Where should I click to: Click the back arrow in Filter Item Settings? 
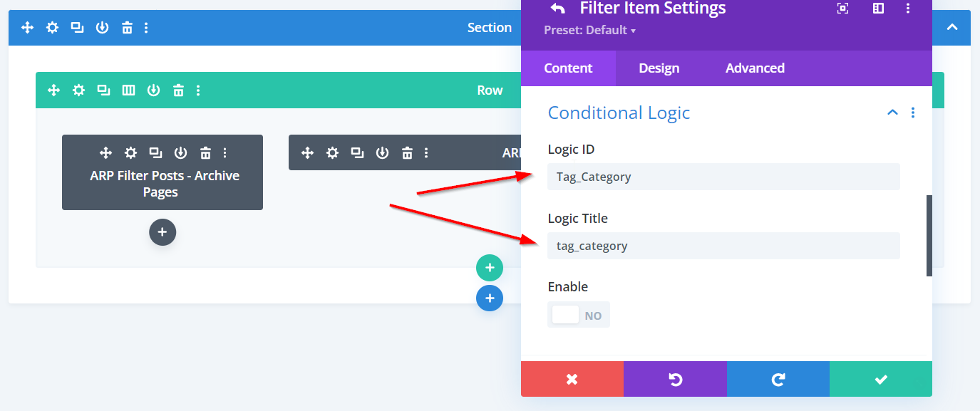(x=557, y=9)
